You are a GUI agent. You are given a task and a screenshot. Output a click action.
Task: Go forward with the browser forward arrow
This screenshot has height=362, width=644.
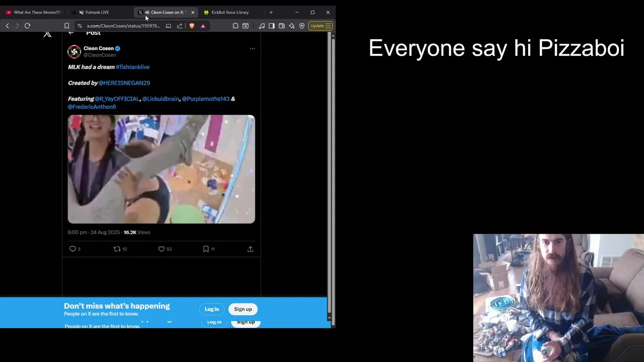pos(17,26)
